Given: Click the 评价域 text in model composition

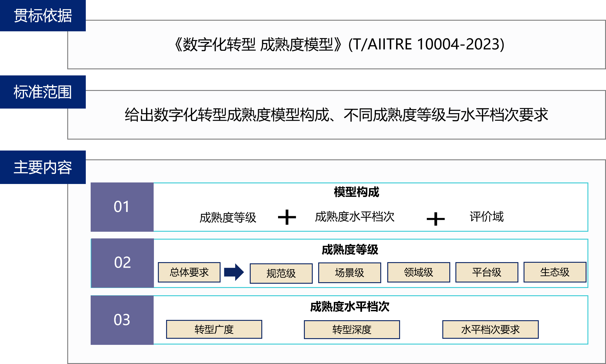Looking at the screenshot, I should click(x=486, y=217).
